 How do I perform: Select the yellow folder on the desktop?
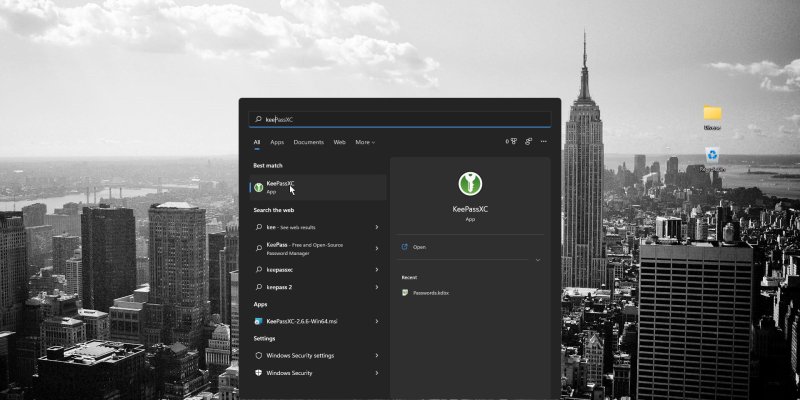coord(712,114)
